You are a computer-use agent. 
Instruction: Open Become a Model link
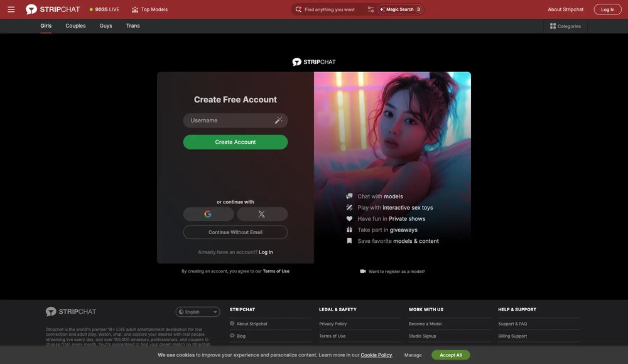pos(425,324)
